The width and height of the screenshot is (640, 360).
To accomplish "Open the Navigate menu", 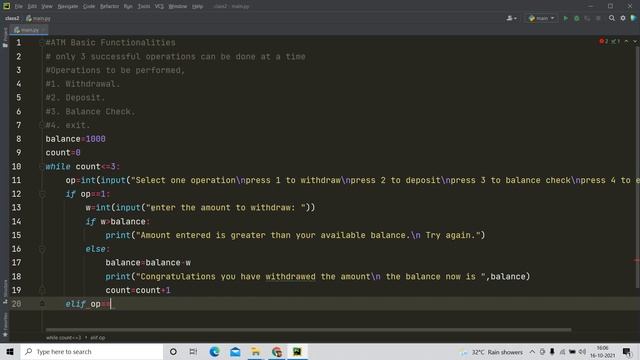I will (67, 7).
